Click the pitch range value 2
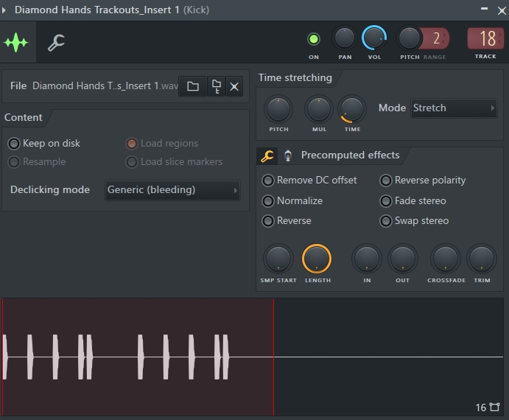 point(437,38)
